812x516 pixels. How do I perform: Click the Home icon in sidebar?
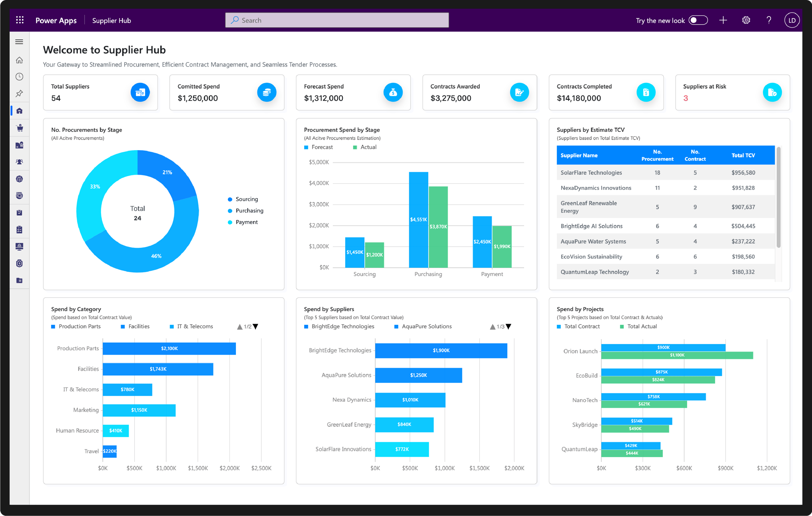(20, 60)
